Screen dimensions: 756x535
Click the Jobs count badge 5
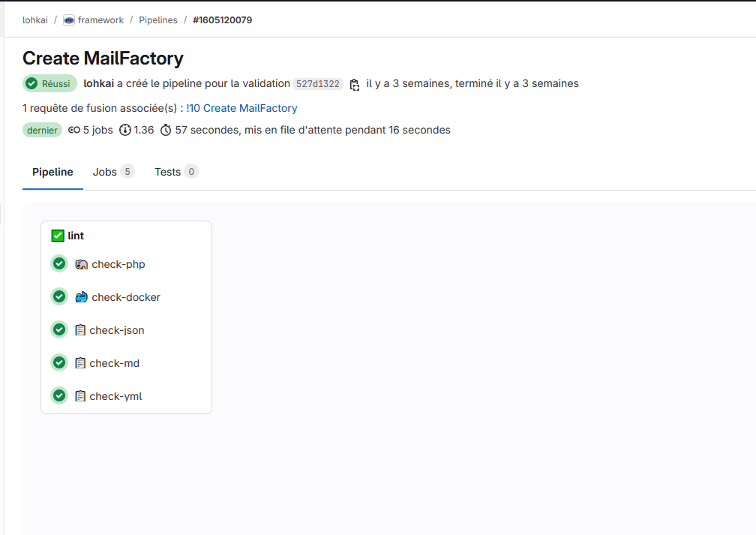click(x=127, y=171)
